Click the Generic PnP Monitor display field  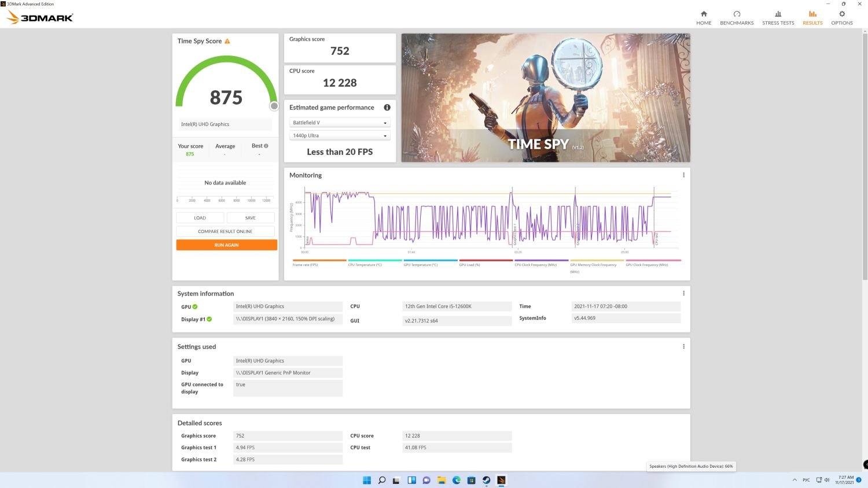288,373
